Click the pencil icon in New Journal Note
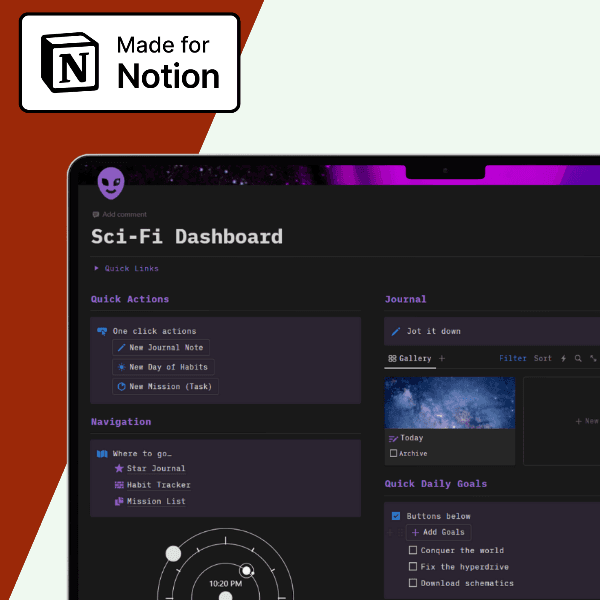600x600 pixels. [x=121, y=347]
